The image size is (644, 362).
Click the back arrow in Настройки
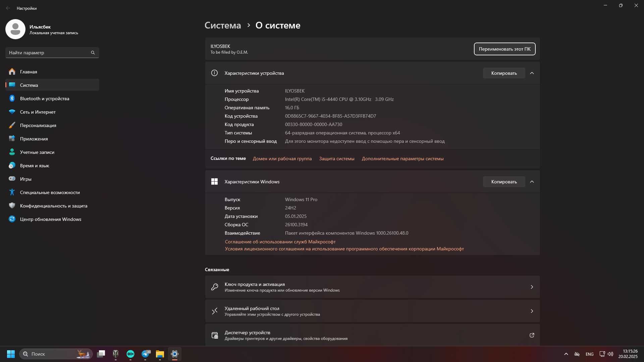(x=8, y=8)
